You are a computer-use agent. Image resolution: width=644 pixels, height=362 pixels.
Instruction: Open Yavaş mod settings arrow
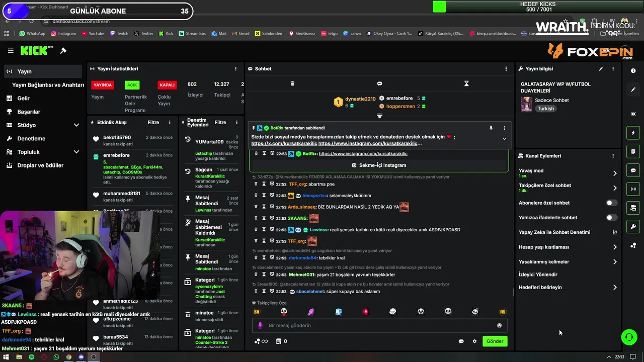(615, 173)
